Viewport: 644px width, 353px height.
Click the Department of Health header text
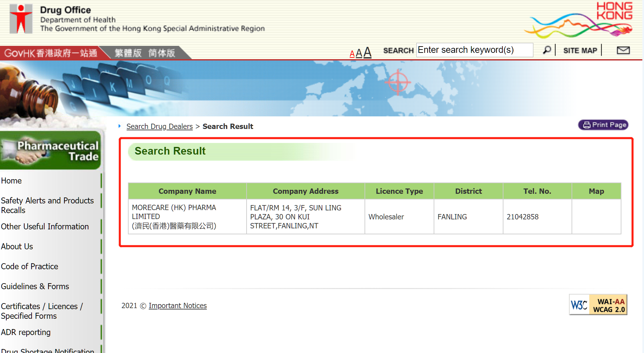[x=78, y=20]
